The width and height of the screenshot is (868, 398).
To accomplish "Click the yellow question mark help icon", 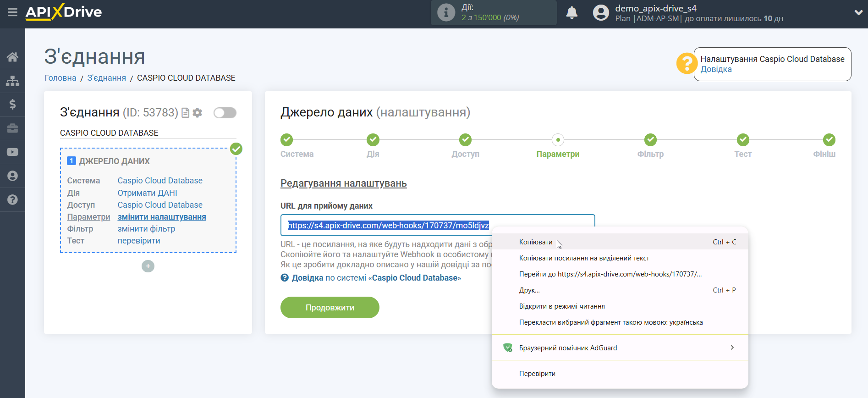I will (687, 64).
